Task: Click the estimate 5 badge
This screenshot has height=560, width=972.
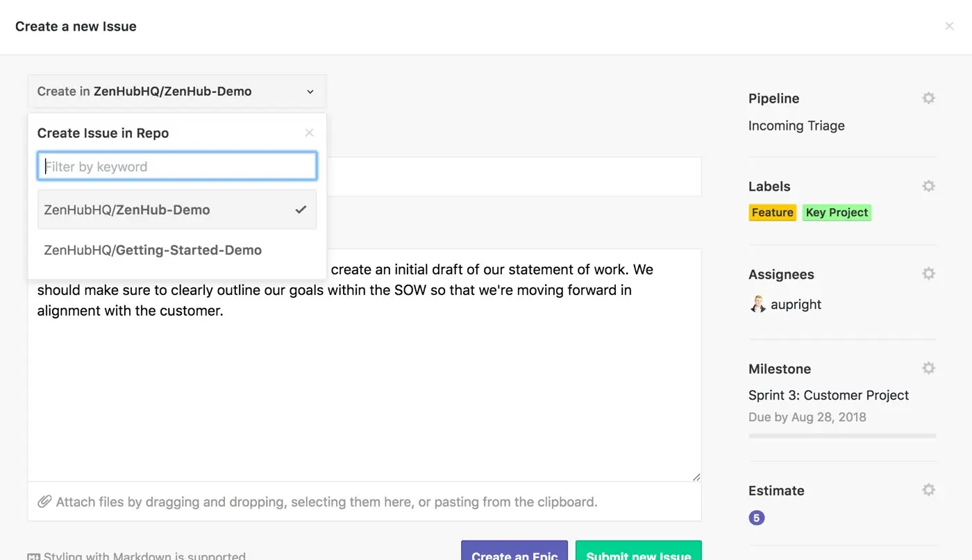Action: pyautogui.click(x=757, y=518)
